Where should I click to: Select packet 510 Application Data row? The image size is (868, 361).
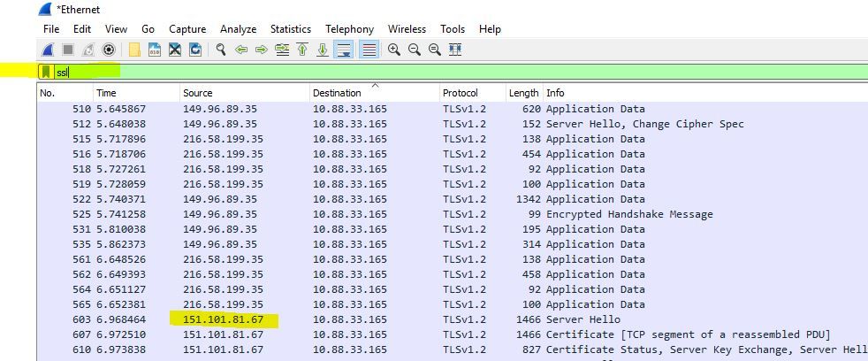(x=453, y=109)
